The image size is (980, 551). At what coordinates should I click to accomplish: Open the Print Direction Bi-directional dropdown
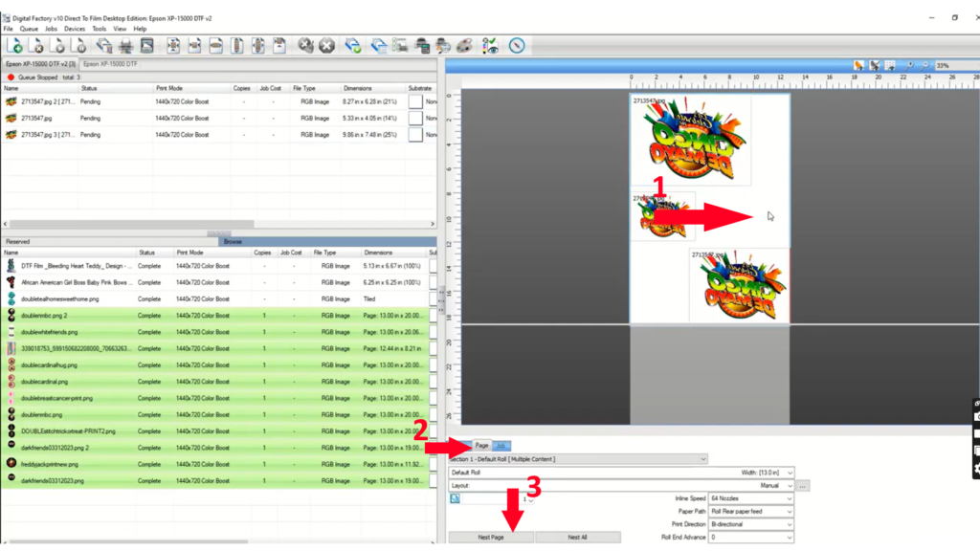(x=750, y=525)
